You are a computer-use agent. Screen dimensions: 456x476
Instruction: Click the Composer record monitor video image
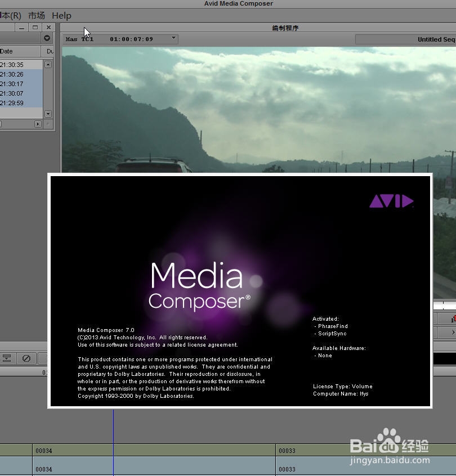coord(259,110)
